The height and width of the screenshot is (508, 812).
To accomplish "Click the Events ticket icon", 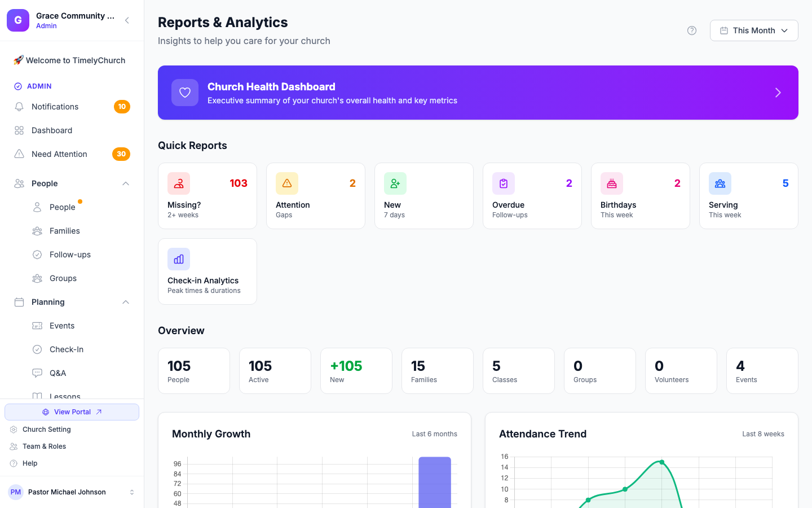I will [x=37, y=326].
